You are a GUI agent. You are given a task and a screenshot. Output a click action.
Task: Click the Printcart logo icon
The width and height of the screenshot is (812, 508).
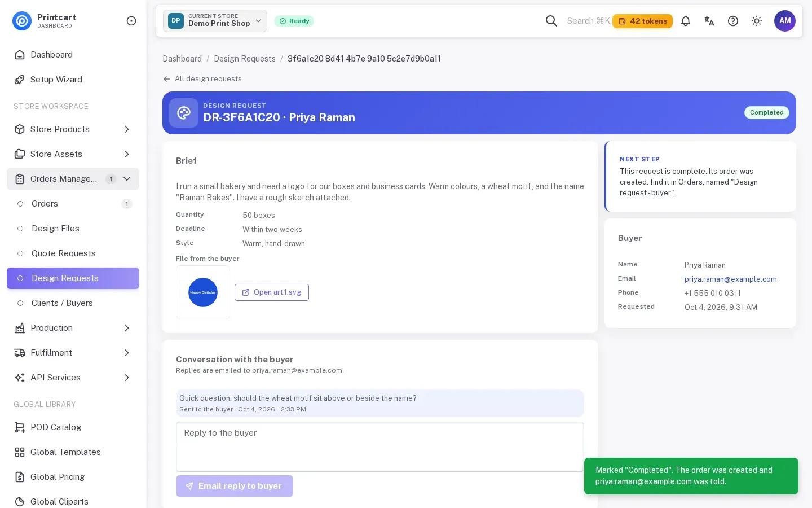(x=22, y=21)
